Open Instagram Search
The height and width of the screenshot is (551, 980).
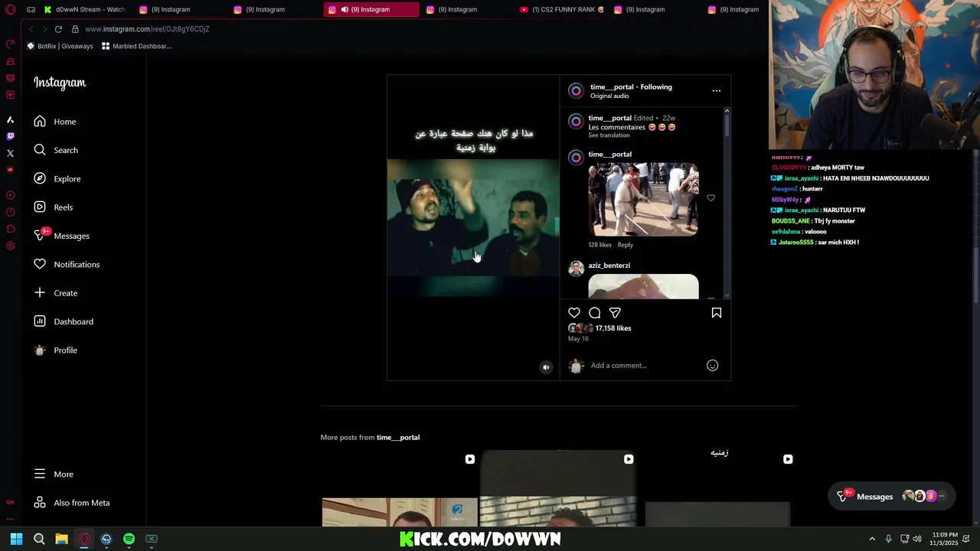point(56,150)
